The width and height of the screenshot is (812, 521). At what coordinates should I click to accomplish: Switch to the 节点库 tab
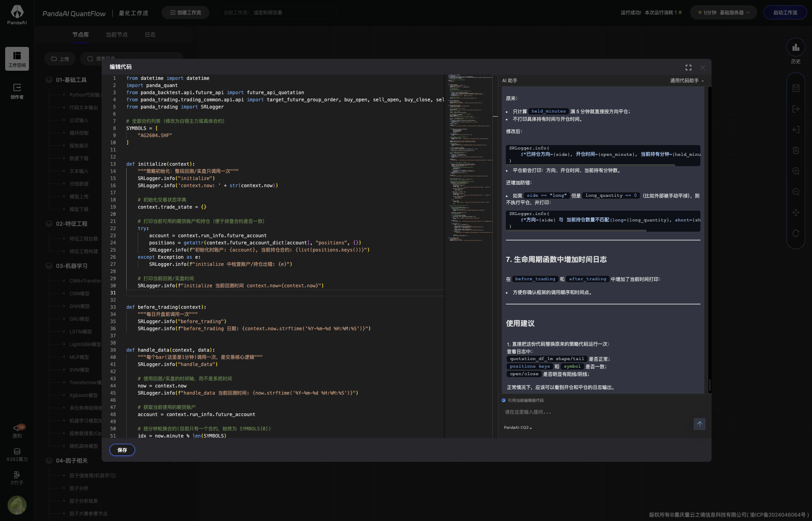point(81,35)
